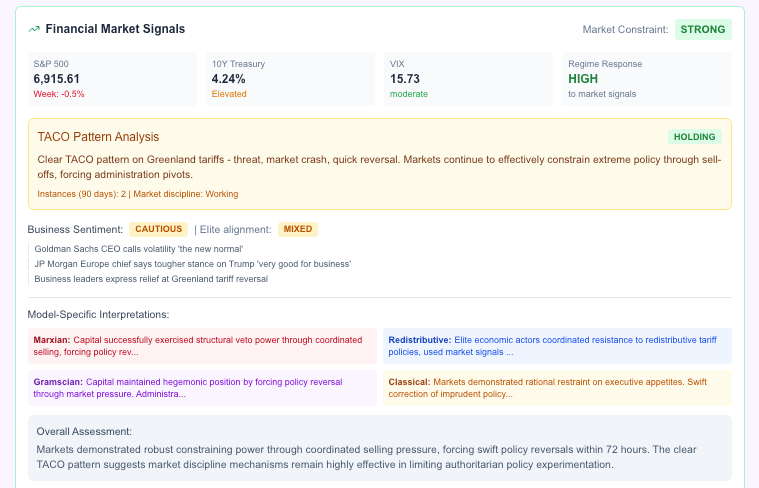The width and height of the screenshot is (759, 488).
Task: Click the CAUTIOUS business sentiment badge
Action: point(159,229)
